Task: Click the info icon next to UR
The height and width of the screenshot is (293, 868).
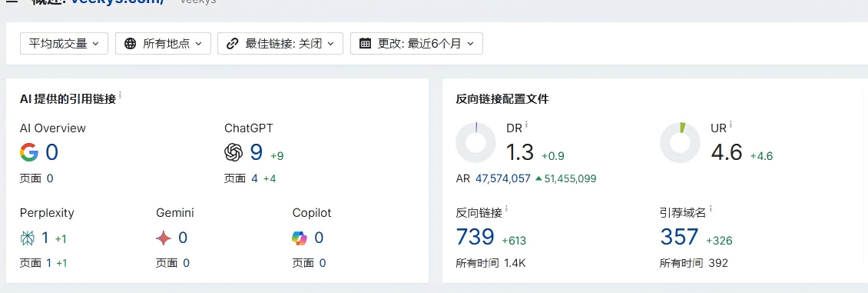Action: [731, 125]
